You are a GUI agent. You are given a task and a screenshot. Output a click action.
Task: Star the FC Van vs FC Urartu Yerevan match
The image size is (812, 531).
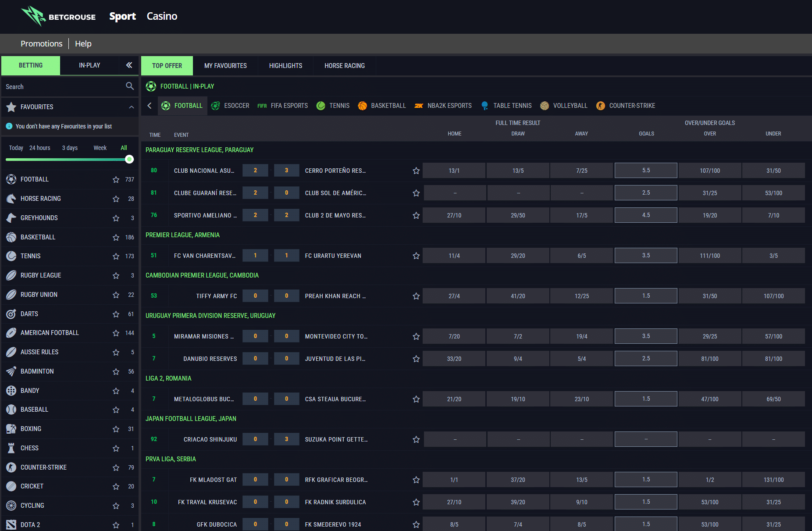[416, 256]
